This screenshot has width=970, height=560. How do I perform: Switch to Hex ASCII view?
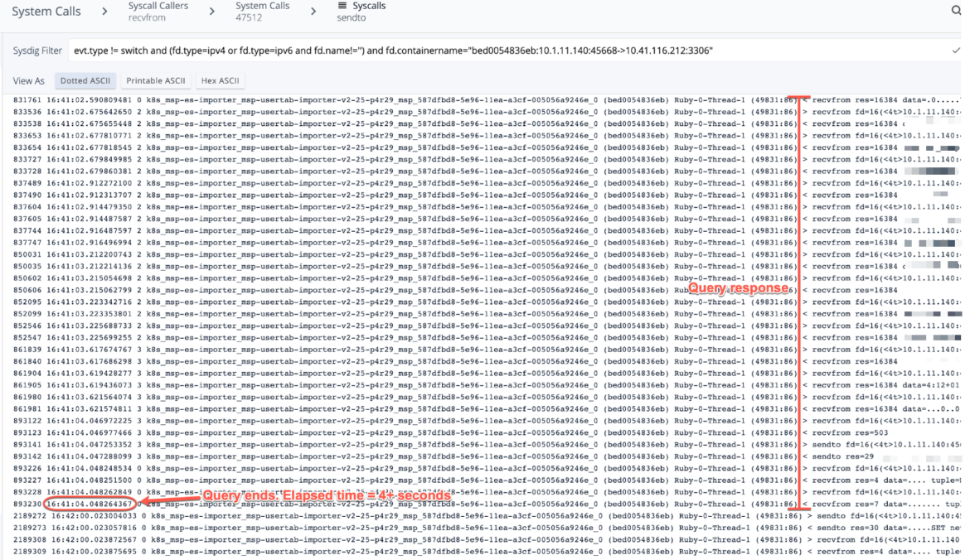(x=219, y=81)
